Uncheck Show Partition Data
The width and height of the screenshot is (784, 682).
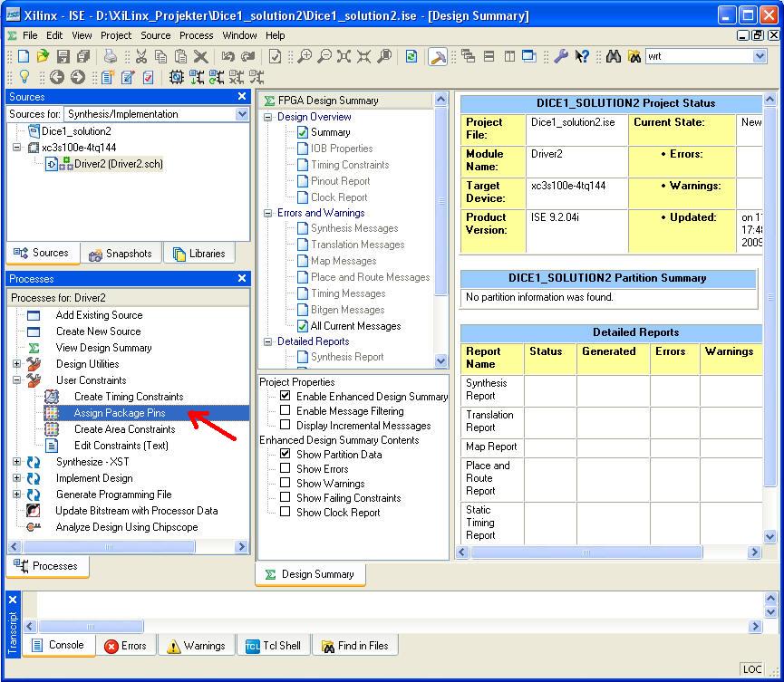pyautogui.click(x=285, y=454)
